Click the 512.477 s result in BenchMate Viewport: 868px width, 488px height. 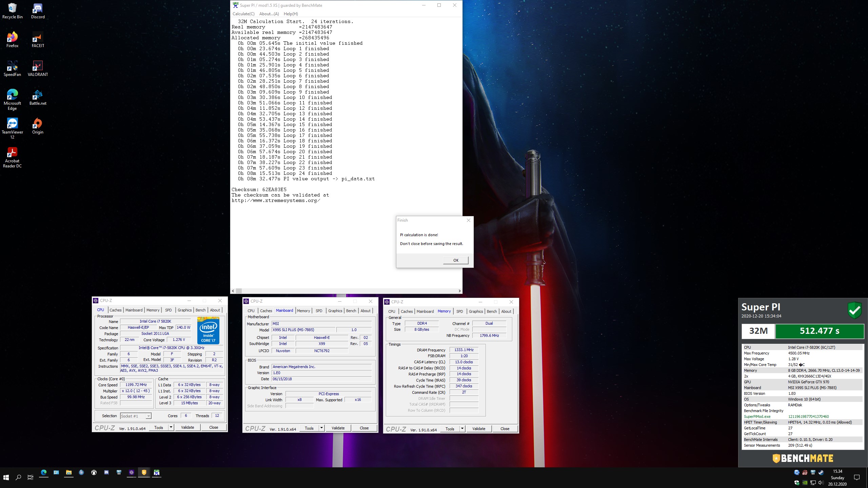pos(820,331)
